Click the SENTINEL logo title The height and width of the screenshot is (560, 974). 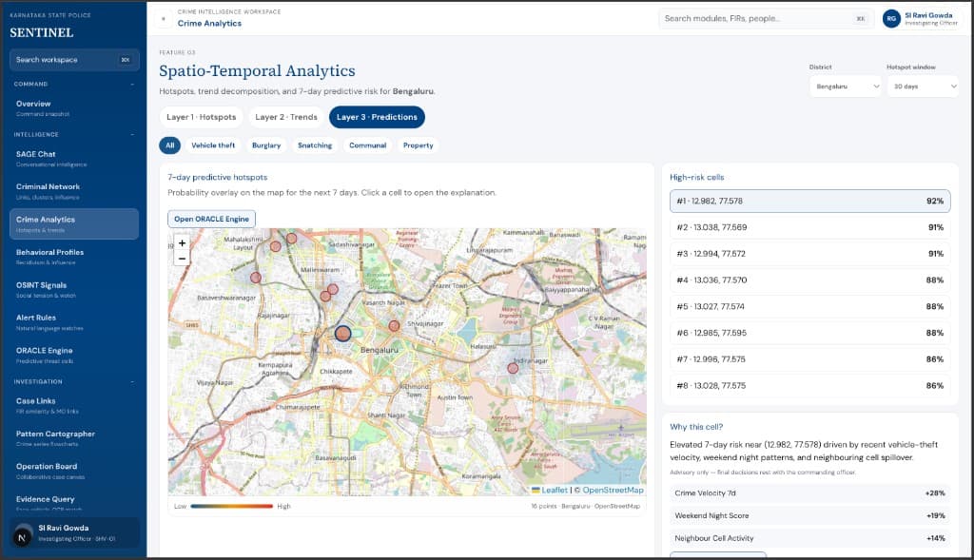42,33
